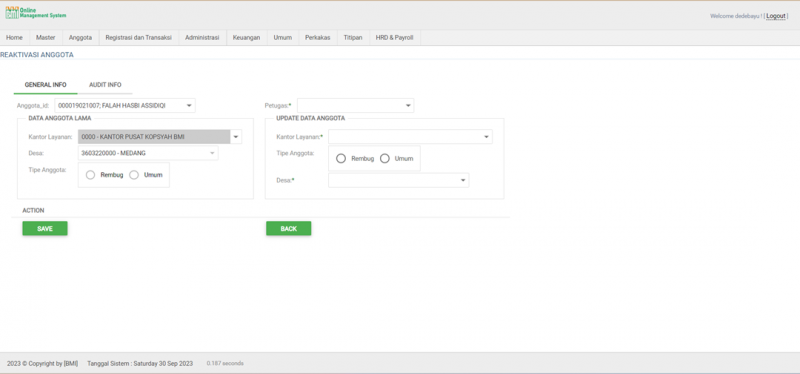Open the old Desa 3603220000 - MEDANG dropdown

(x=148, y=153)
